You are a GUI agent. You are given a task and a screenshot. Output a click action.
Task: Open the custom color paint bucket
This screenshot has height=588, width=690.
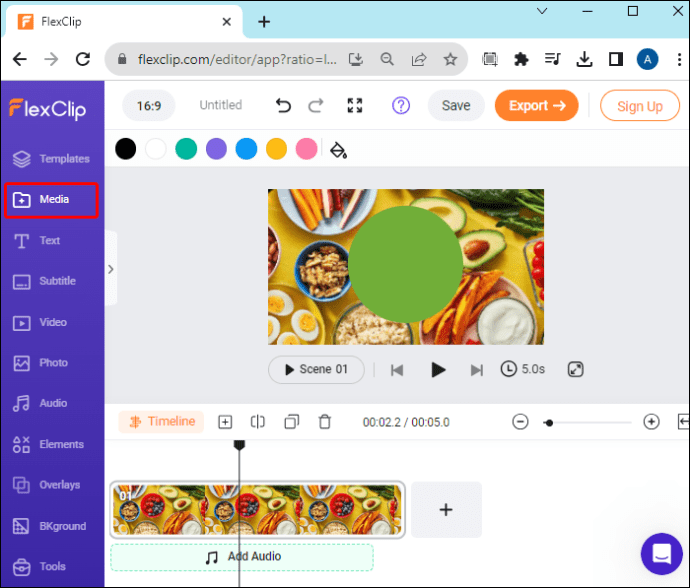tap(338, 150)
